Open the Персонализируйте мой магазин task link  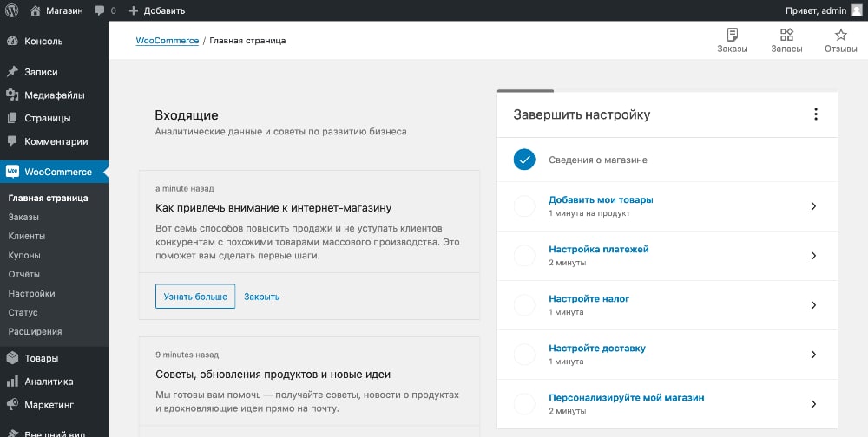[626, 398]
